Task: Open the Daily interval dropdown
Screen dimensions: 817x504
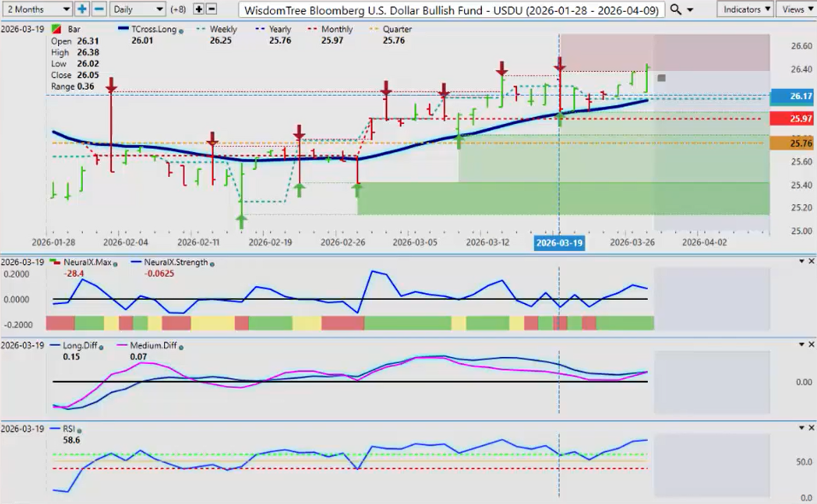Action: click(137, 9)
